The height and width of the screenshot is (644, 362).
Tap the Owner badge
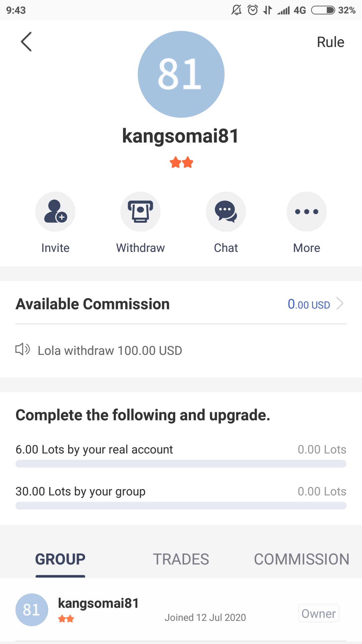click(318, 613)
